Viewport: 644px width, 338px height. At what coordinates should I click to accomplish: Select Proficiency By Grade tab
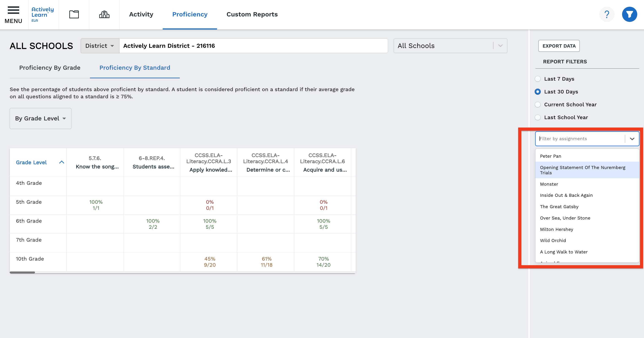pyautogui.click(x=50, y=68)
